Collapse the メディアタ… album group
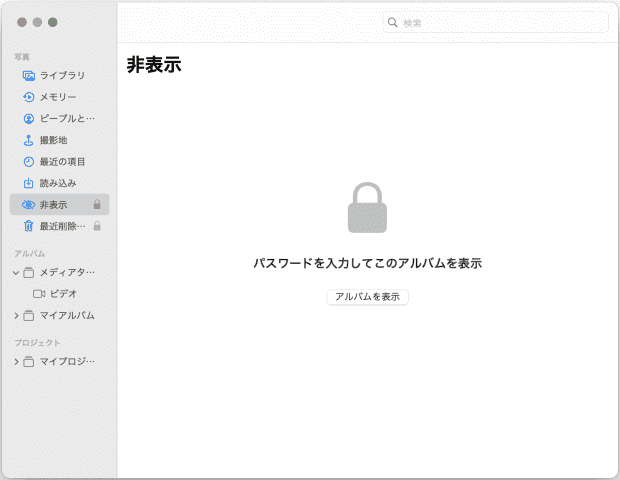620x480 pixels. coord(16,273)
